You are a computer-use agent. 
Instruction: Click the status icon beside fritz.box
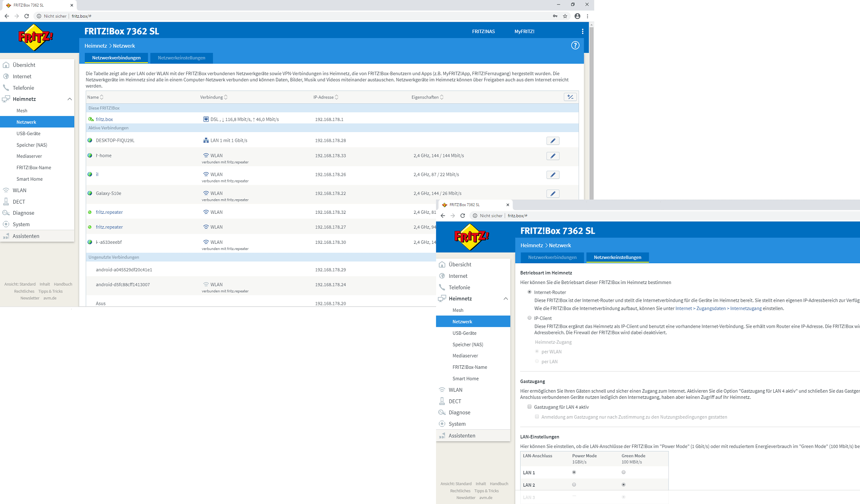click(91, 119)
